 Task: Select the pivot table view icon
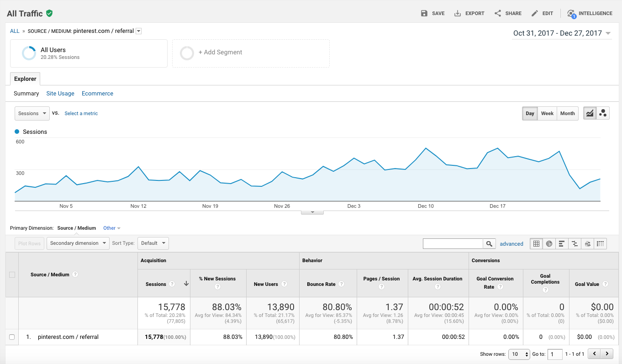600,244
